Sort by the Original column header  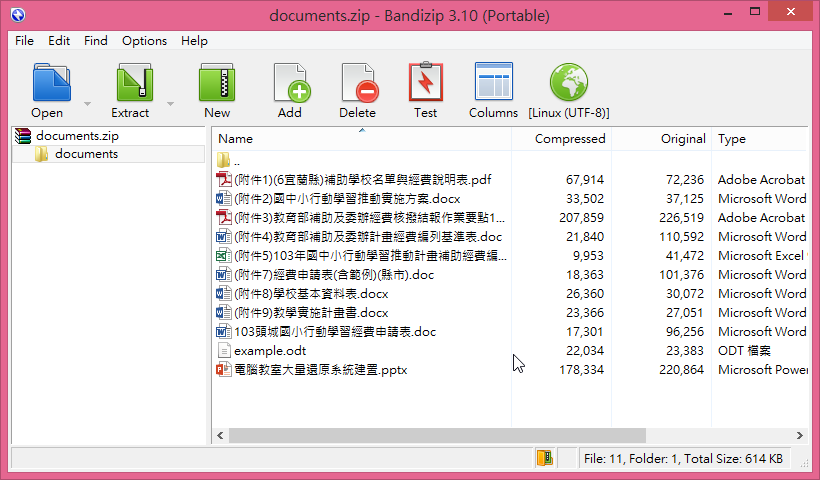click(x=662, y=139)
